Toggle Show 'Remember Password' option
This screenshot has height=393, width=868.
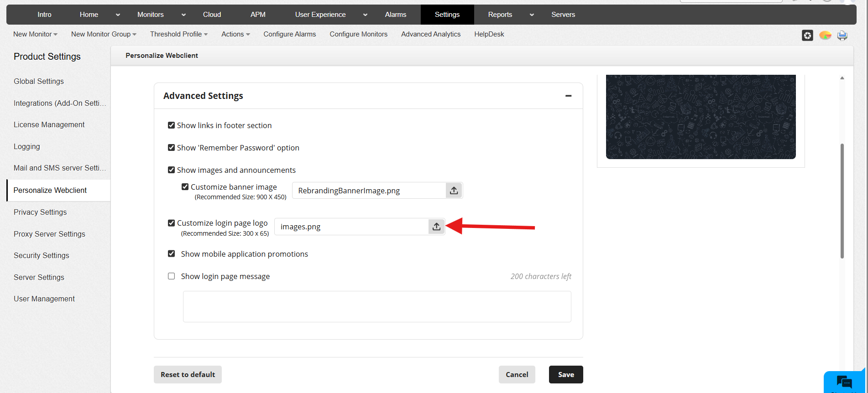click(x=172, y=148)
